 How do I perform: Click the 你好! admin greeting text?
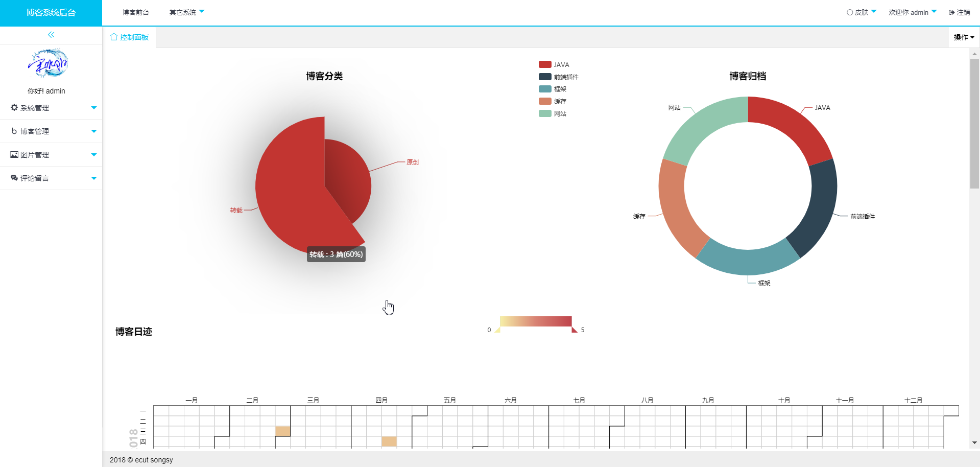coord(46,91)
